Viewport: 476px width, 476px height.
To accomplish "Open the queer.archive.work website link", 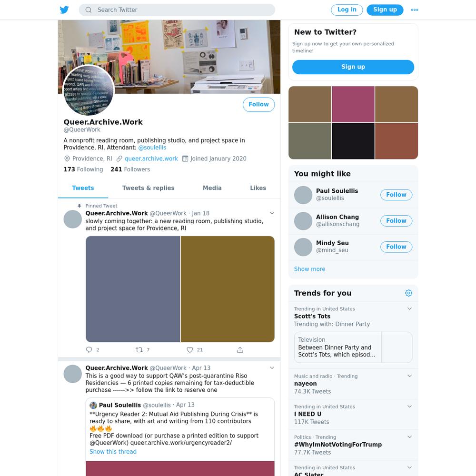I will pos(151,159).
